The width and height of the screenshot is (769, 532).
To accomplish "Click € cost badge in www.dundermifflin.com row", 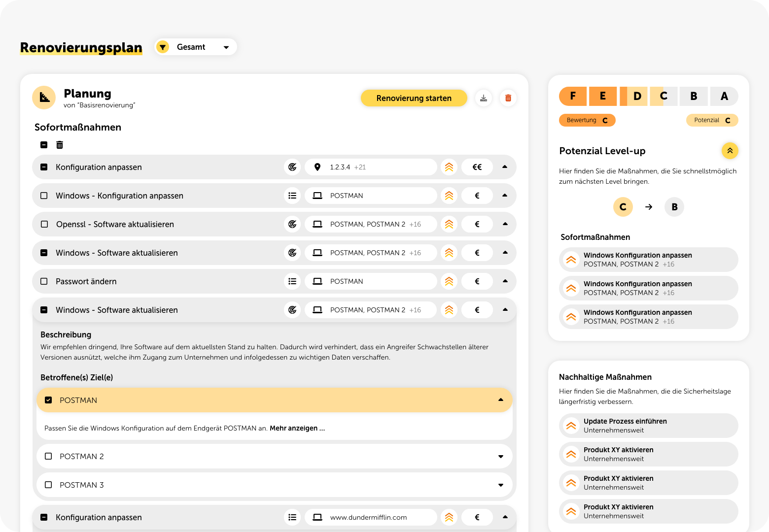I will [477, 517].
